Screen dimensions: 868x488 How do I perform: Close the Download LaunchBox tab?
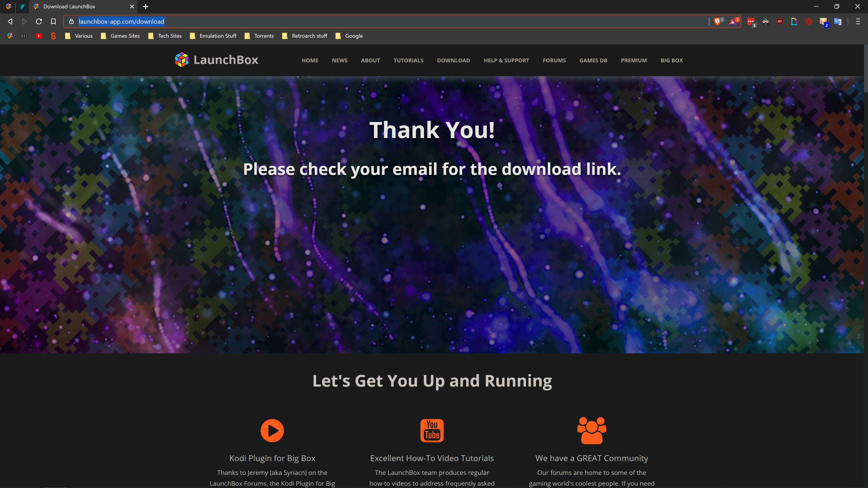tap(132, 6)
